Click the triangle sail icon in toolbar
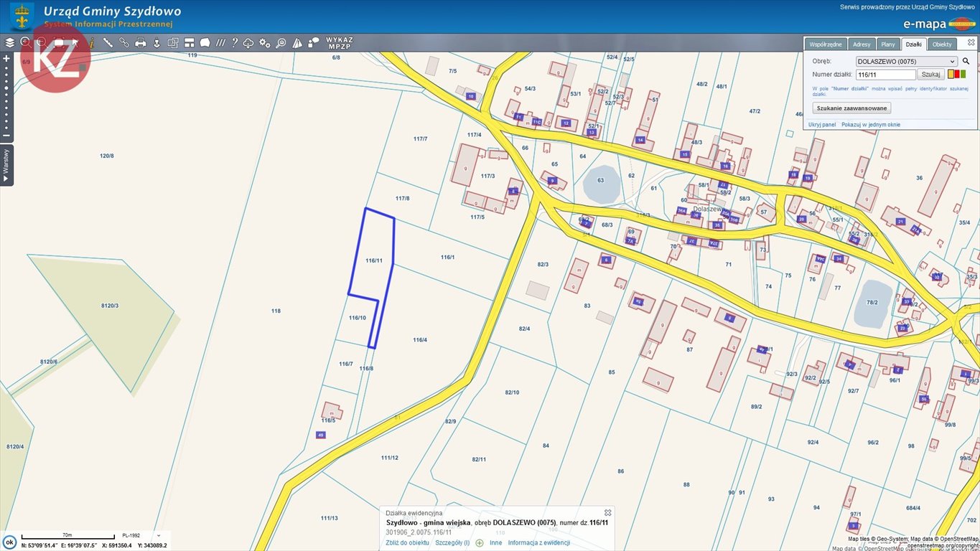 297,43
